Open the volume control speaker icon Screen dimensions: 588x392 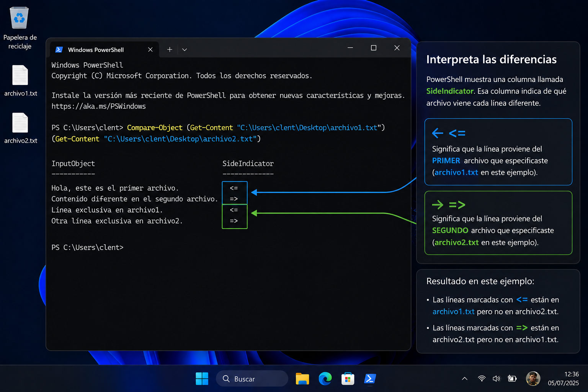(497, 379)
